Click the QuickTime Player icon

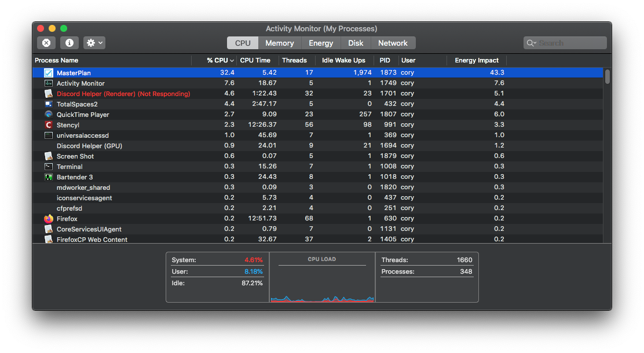(x=49, y=114)
